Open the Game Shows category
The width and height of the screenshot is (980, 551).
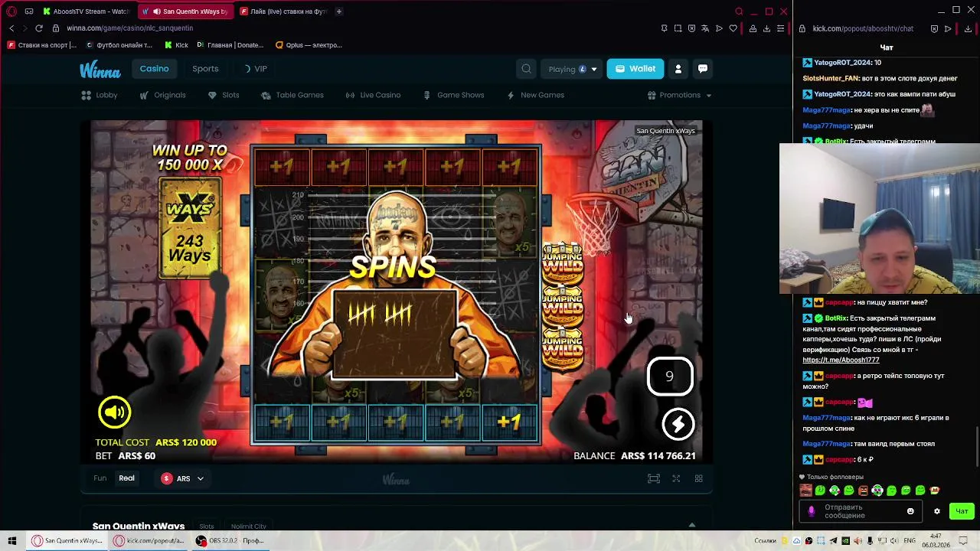coord(453,95)
